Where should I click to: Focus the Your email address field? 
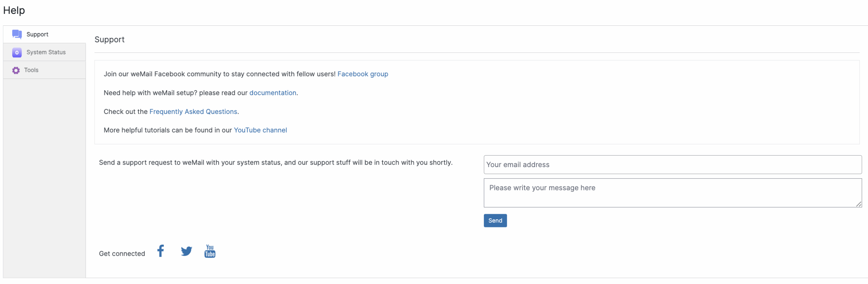[x=672, y=165]
